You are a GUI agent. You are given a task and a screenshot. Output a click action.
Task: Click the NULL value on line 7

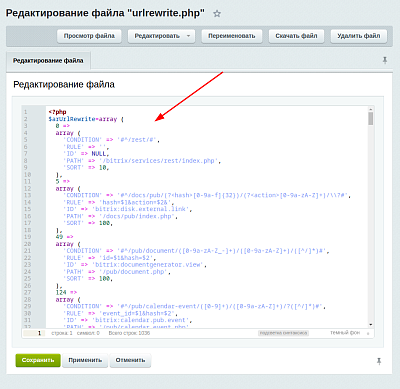(99, 154)
